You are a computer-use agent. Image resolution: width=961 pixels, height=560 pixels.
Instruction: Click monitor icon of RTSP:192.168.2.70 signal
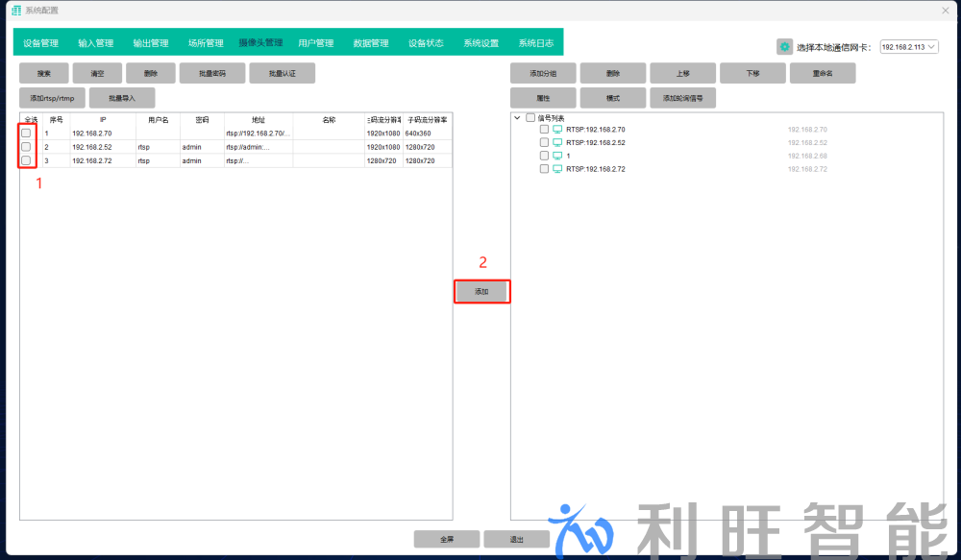557,130
